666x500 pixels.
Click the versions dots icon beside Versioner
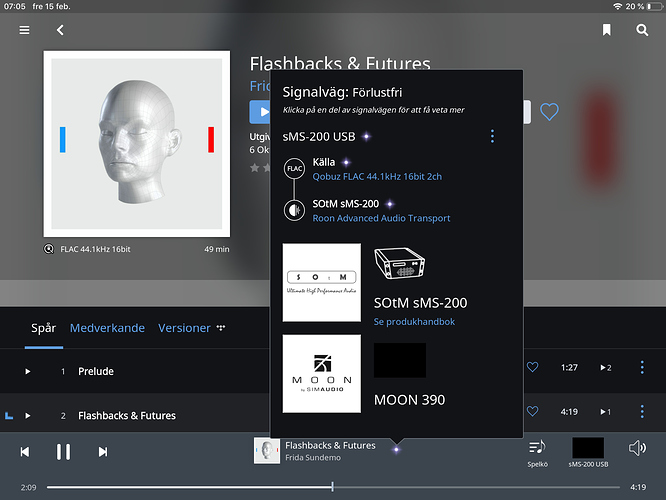tap(220, 328)
